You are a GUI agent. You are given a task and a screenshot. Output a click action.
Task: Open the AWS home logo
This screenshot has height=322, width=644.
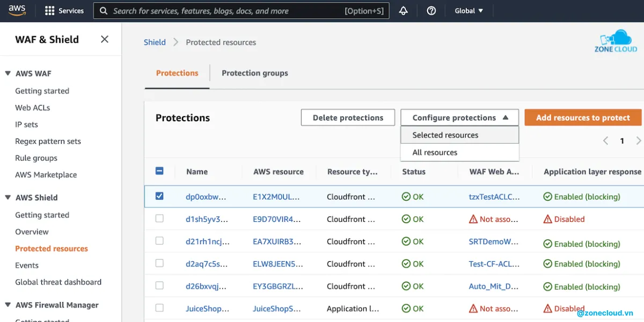coord(17,11)
